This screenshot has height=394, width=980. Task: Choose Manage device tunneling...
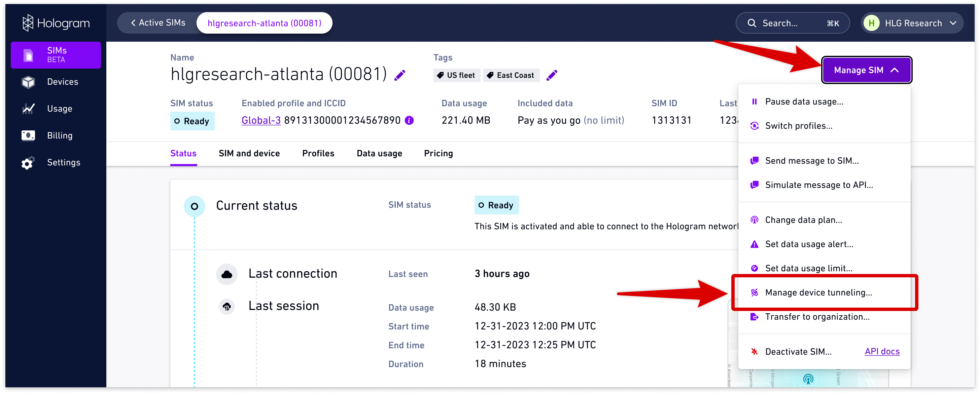[824, 292]
